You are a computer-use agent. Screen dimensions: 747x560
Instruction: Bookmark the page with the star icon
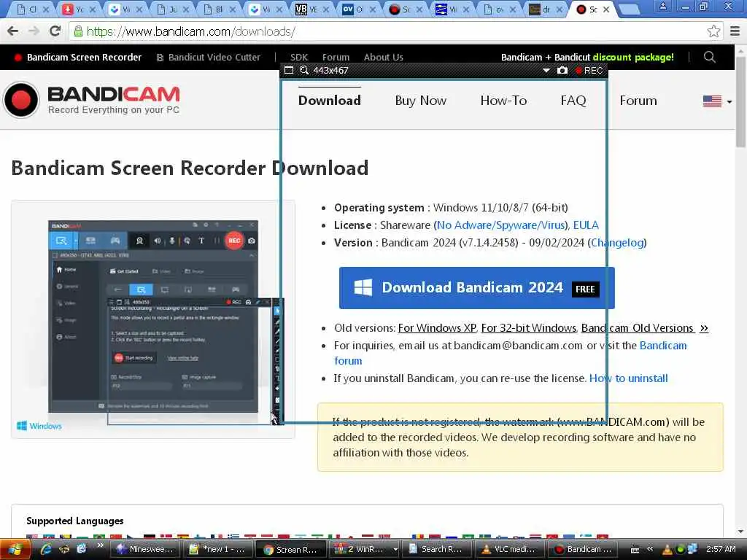point(713,31)
